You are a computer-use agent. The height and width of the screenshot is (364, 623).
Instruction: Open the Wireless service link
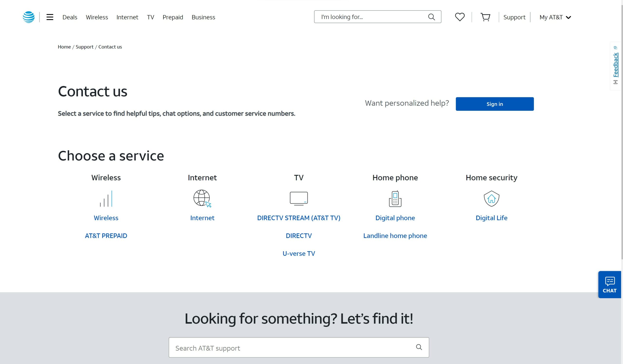pos(106,218)
